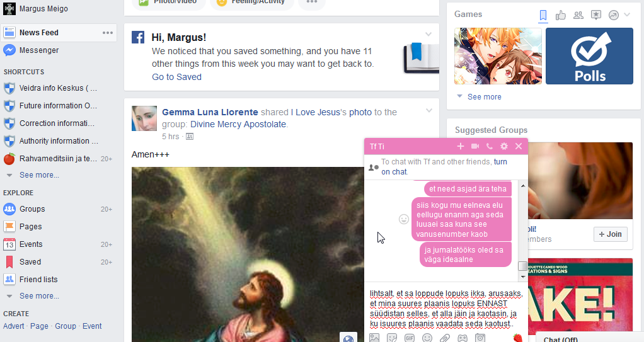Open the Messenger shortcut in sidebar

pyautogui.click(x=38, y=50)
